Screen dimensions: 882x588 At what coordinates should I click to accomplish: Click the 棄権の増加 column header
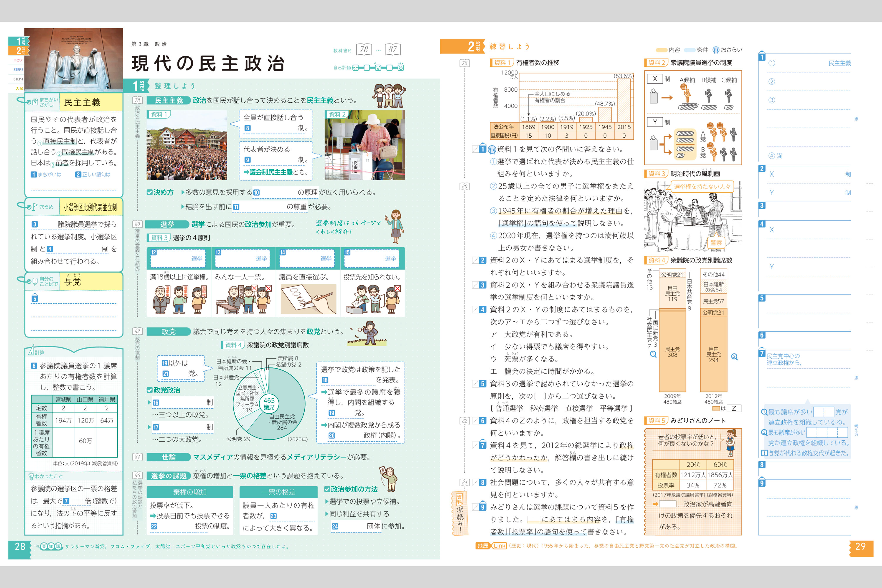190,492
